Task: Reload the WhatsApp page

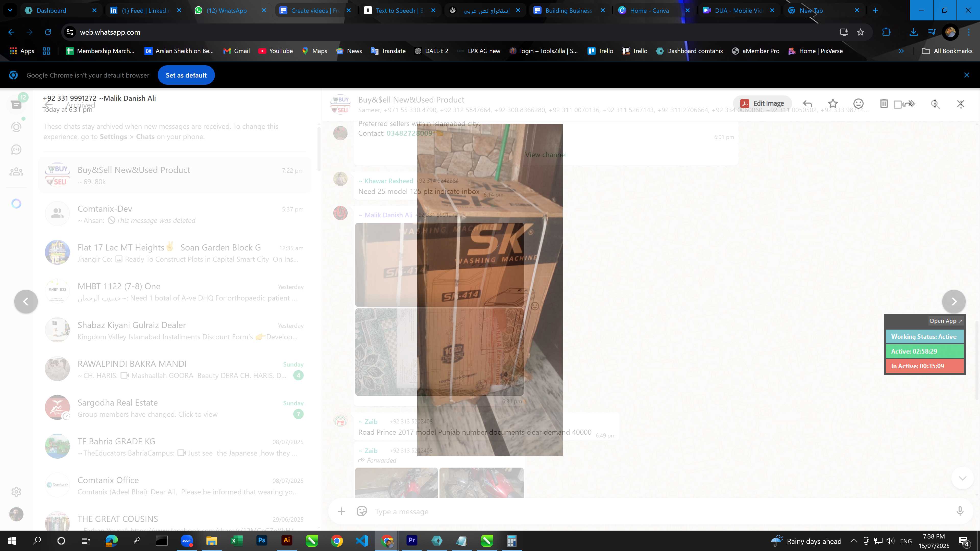Action: point(48,32)
